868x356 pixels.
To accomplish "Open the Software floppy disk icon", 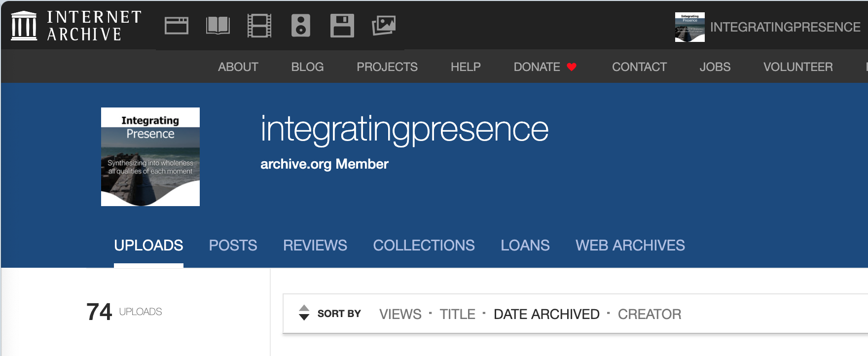I will 342,26.
